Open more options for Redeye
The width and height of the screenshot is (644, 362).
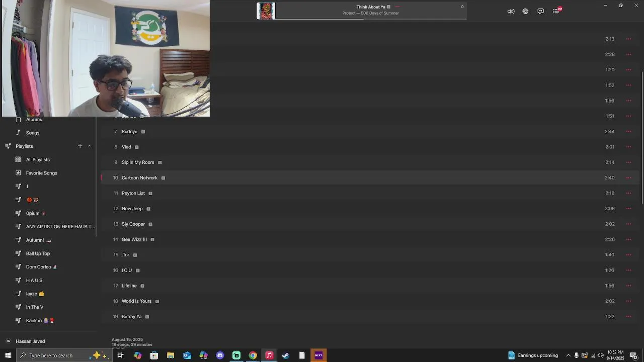[628, 132]
